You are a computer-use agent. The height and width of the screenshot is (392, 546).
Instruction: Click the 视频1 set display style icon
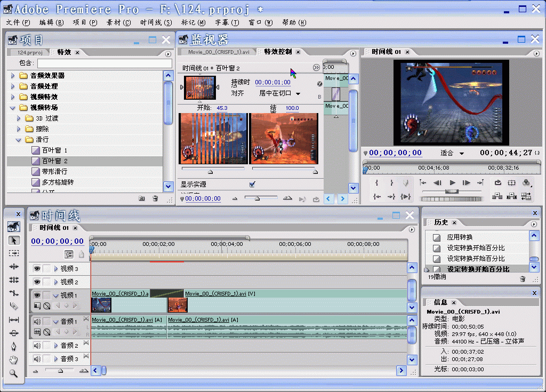pyautogui.click(x=37, y=306)
